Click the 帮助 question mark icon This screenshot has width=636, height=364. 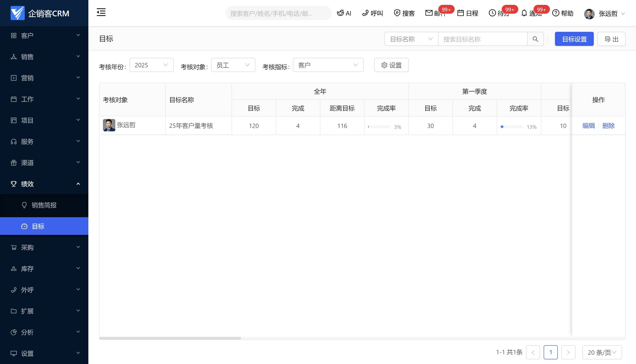click(555, 13)
